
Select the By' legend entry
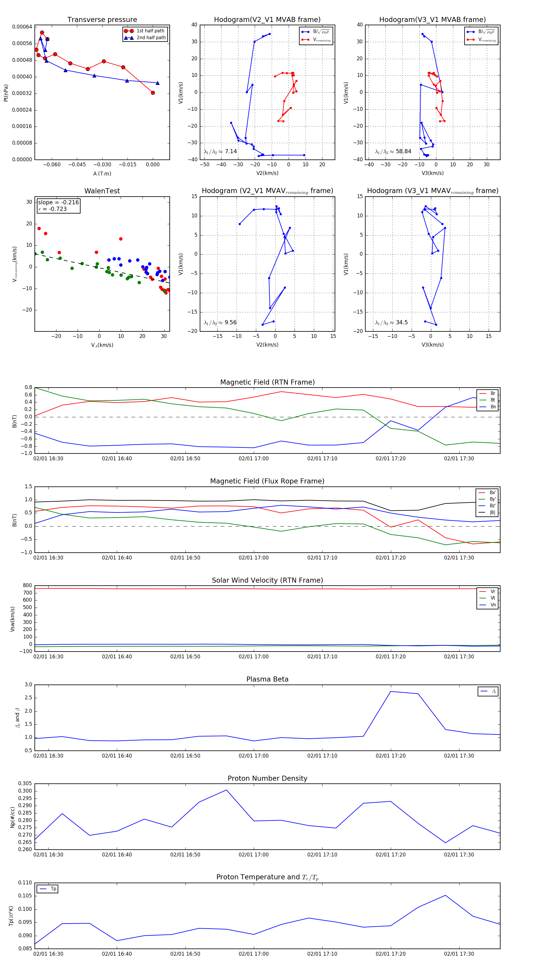point(487,499)
